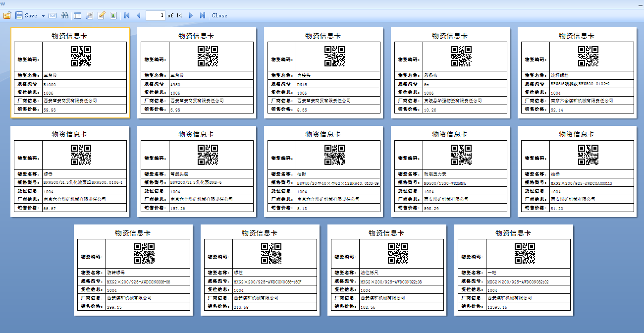Click the QR code on the 81.20 card
Image resolution: width=644 pixels, height=333 pixels.
[x=588, y=155]
